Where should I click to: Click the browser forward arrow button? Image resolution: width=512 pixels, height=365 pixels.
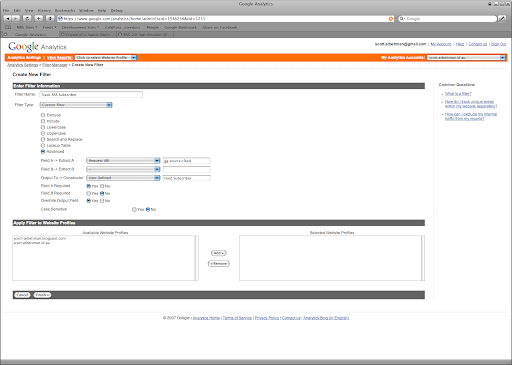[16, 19]
